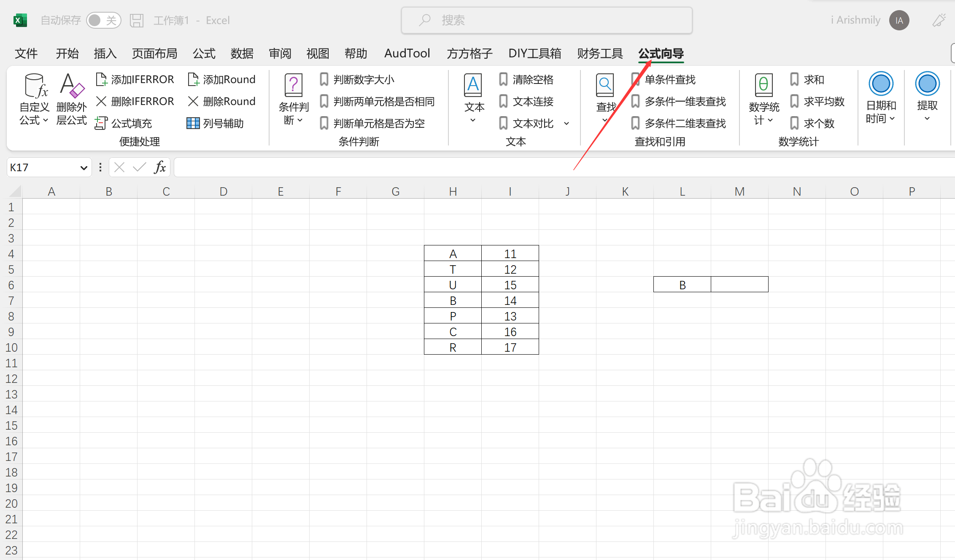Expand the arrow beside 文本对比
The width and height of the screenshot is (955, 560).
click(x=567, y=124)
